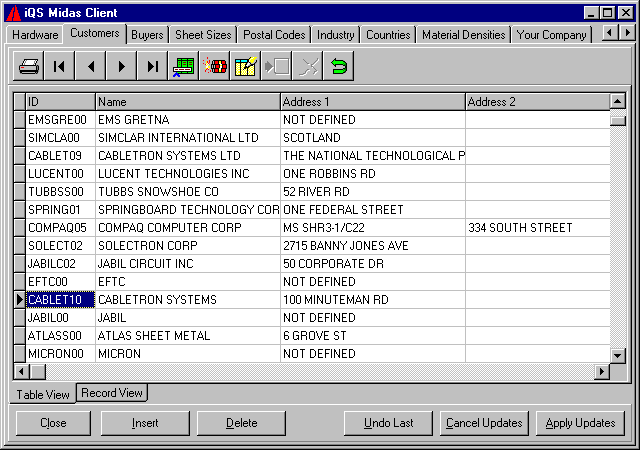Jump to the last record
The width and height of the screenshot is (640, 450).
(153, 66)
